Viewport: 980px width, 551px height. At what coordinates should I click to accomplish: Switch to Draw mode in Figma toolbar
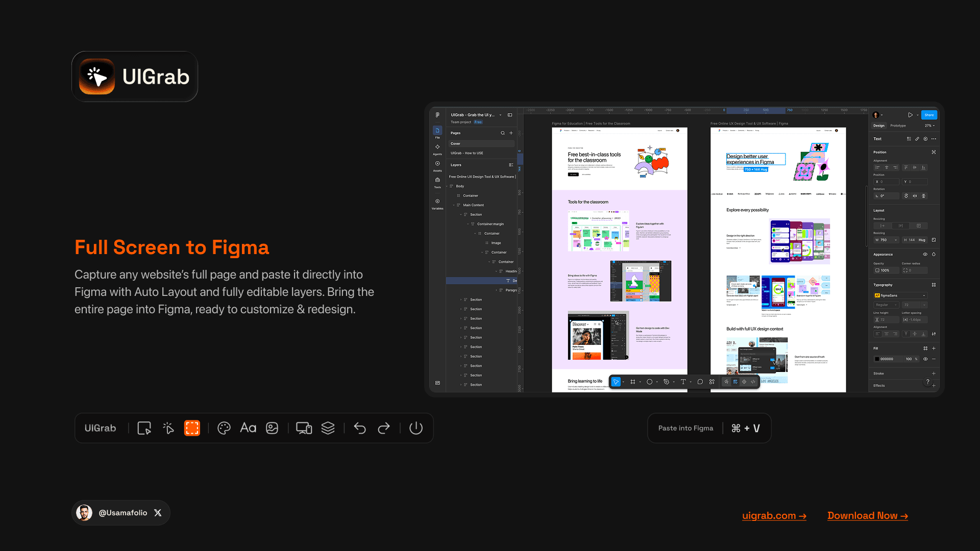726,382
